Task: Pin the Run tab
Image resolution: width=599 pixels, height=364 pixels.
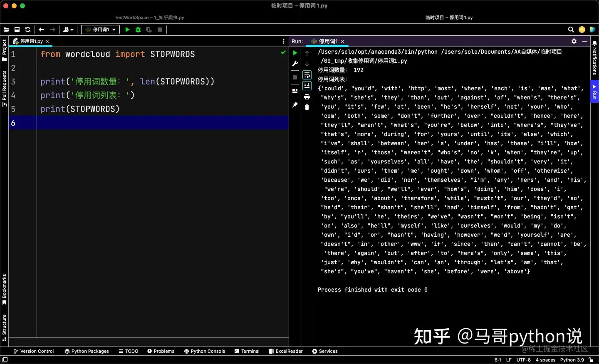Action: [x=295, y=105]
